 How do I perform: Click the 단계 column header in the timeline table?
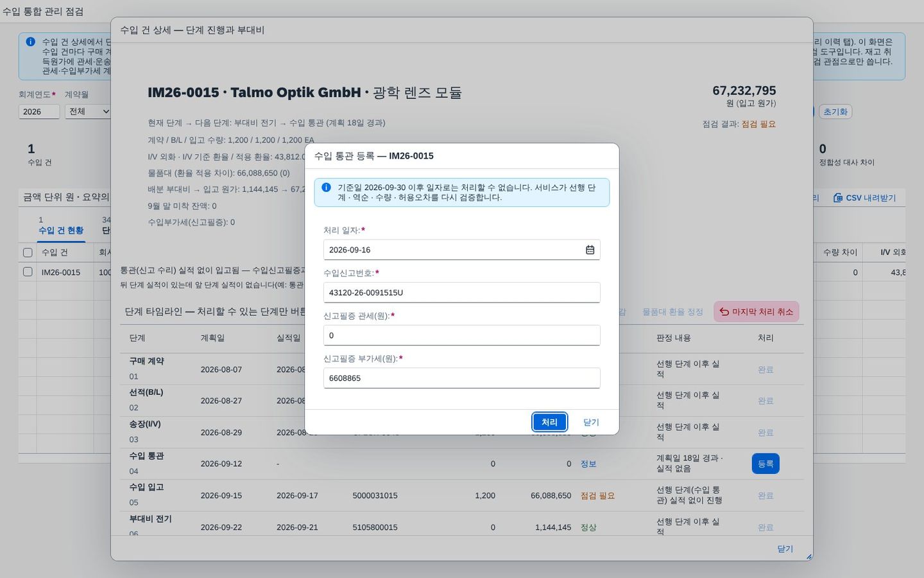coord(137,338)
